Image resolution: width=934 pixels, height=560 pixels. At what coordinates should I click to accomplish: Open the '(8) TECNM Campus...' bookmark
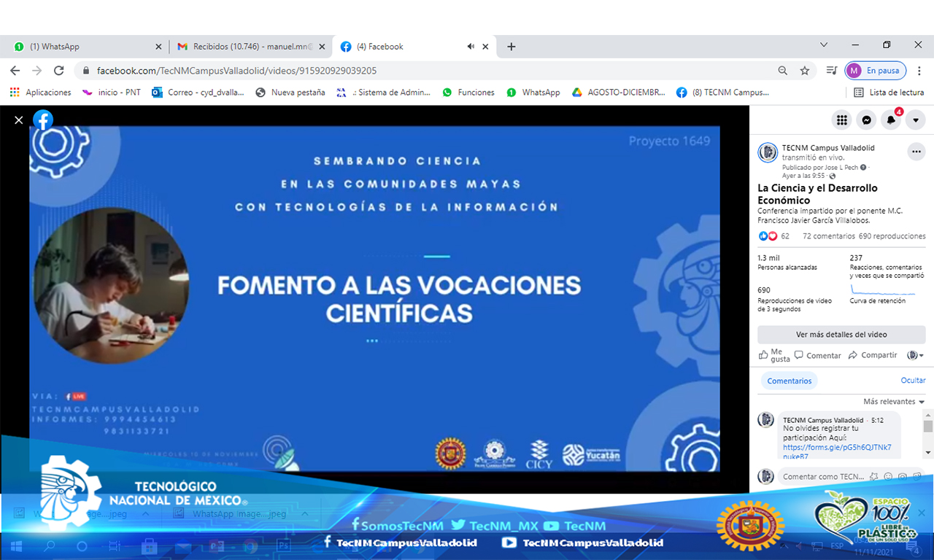pos(723,93)
